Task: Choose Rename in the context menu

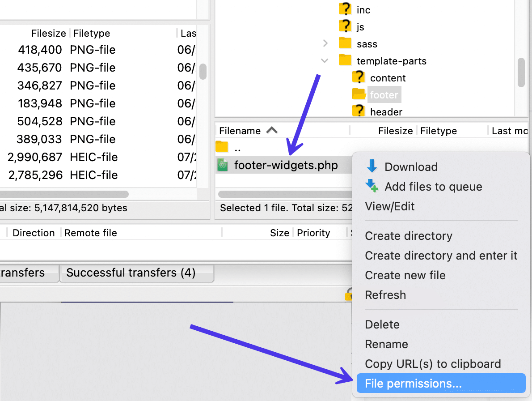Action: (386, 344)
